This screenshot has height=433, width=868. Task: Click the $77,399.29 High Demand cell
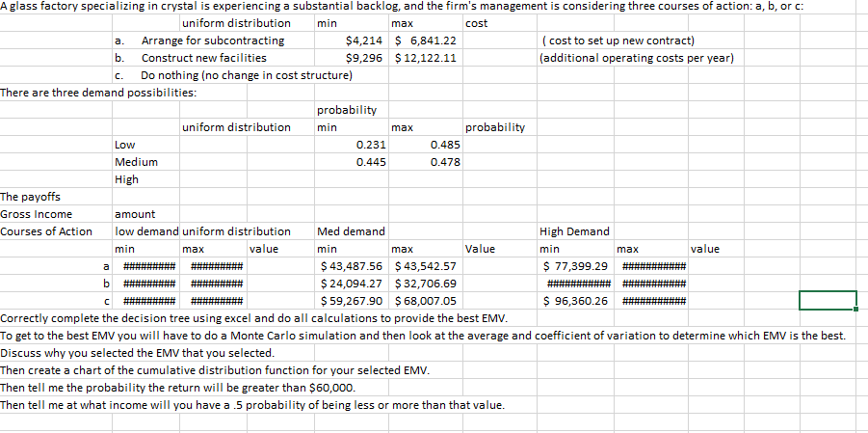click(576, 266)
